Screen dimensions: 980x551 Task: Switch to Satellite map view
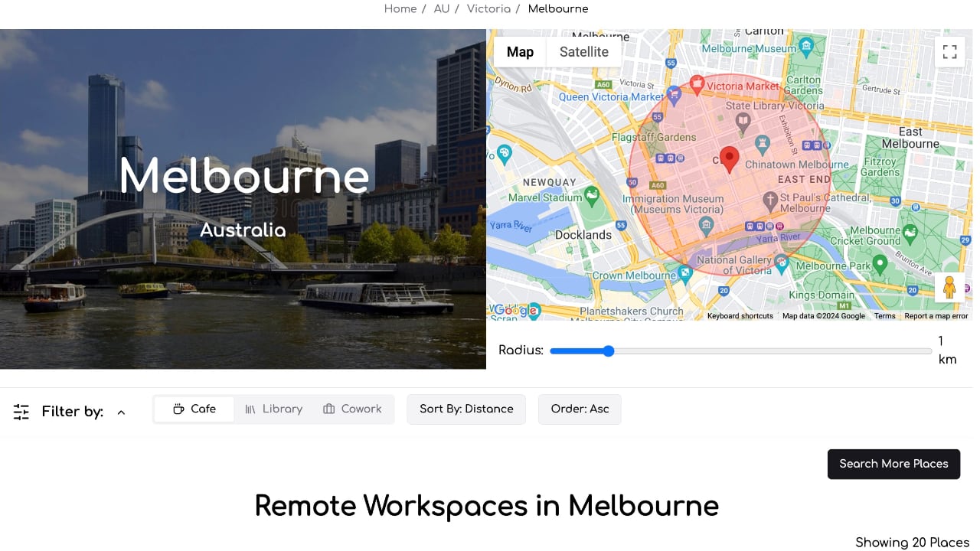click(583, 52)
